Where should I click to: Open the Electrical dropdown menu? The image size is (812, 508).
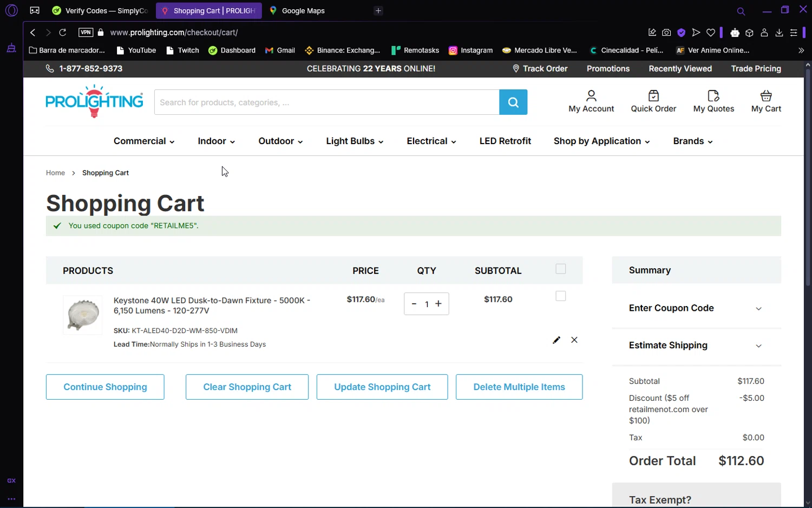431,141
